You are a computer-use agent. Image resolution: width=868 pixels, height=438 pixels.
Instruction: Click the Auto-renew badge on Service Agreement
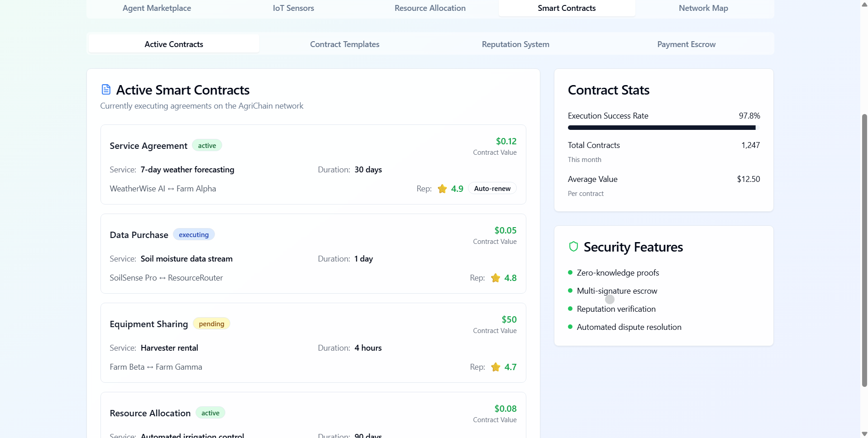(492, 189)
